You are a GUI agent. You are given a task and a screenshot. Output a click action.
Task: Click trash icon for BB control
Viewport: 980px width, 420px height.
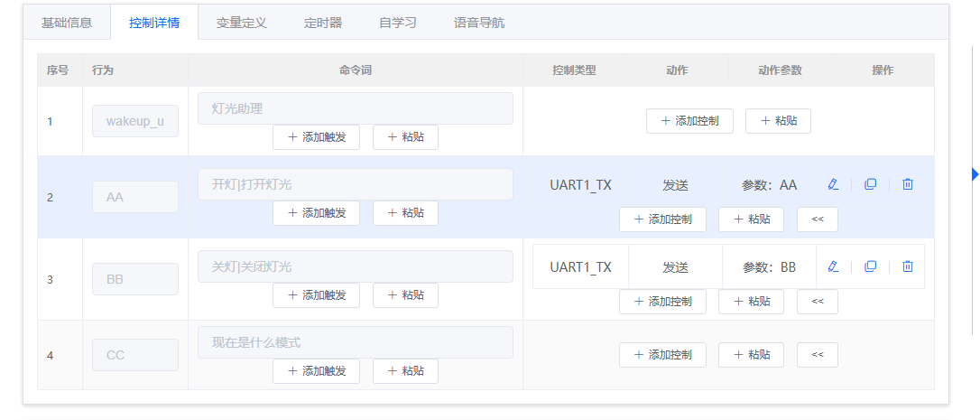908,266
